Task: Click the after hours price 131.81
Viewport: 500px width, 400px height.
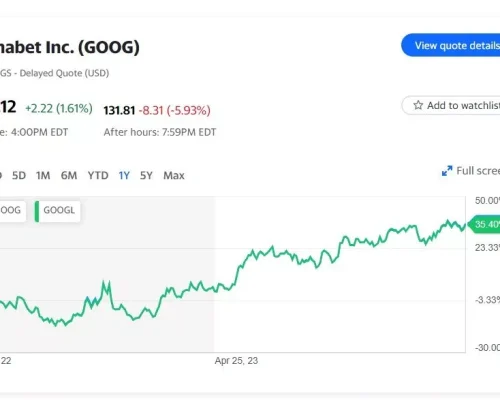Action: (x=119, y=110)
